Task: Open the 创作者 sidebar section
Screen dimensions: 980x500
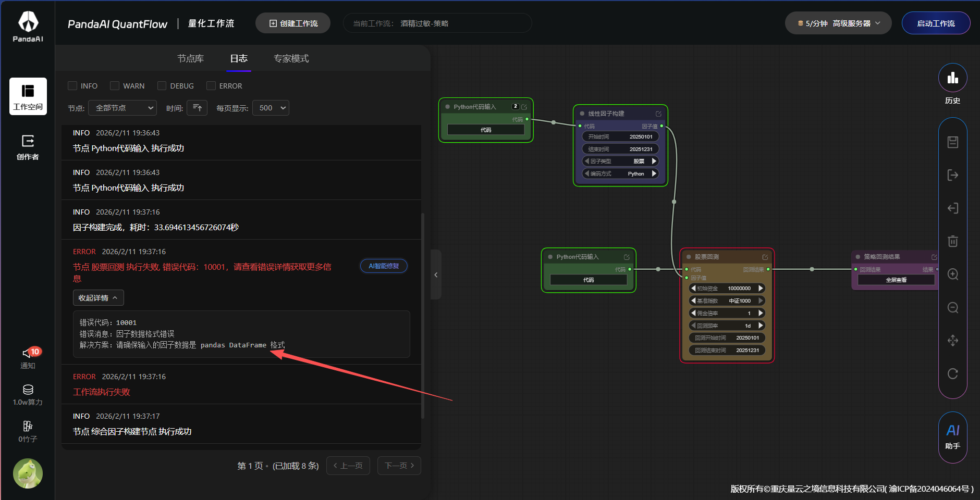Action: (28, 147)
